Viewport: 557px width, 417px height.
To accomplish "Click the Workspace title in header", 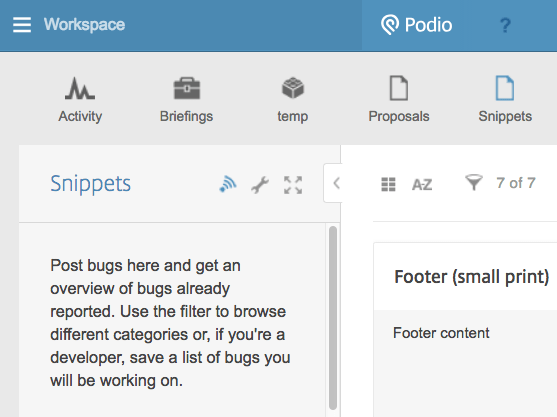I will tap(84, 25).
